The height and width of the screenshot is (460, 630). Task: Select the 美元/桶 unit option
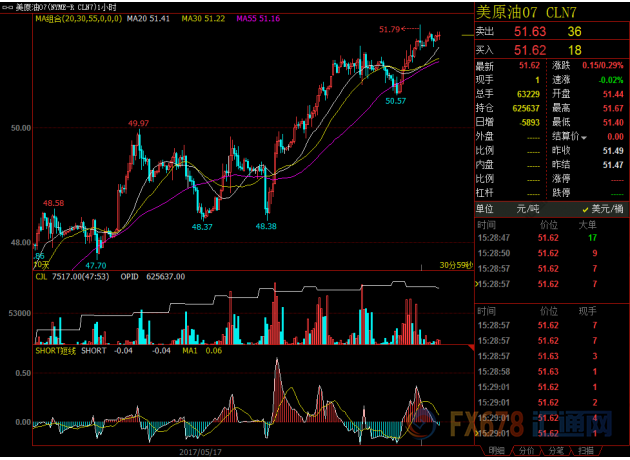603,208
